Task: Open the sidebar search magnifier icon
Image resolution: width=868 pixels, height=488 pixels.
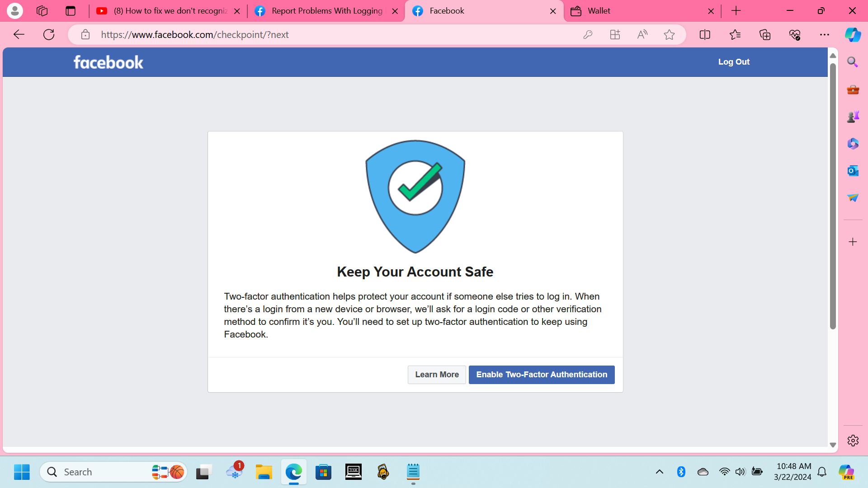Action: 853,62
